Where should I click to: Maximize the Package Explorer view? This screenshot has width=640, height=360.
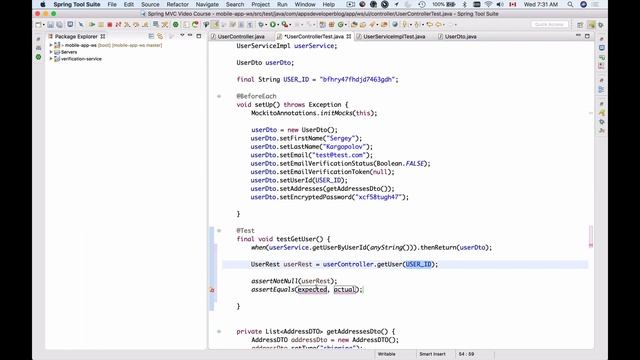tap(199, 36)
